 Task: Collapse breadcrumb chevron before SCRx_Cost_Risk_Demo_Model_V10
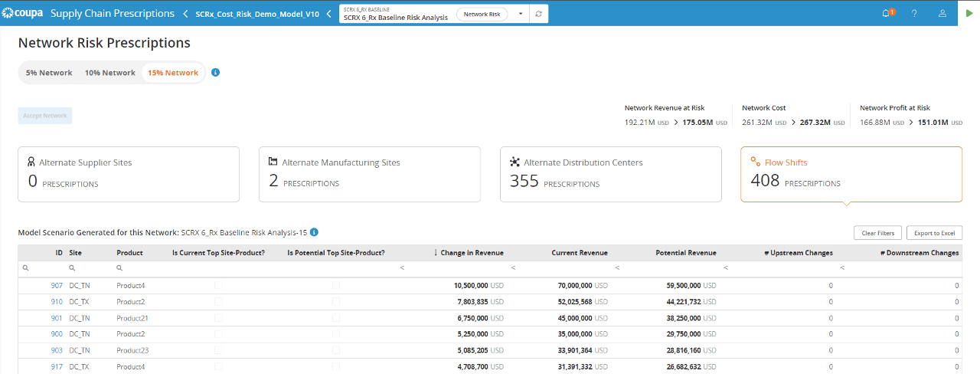[185, 14]
